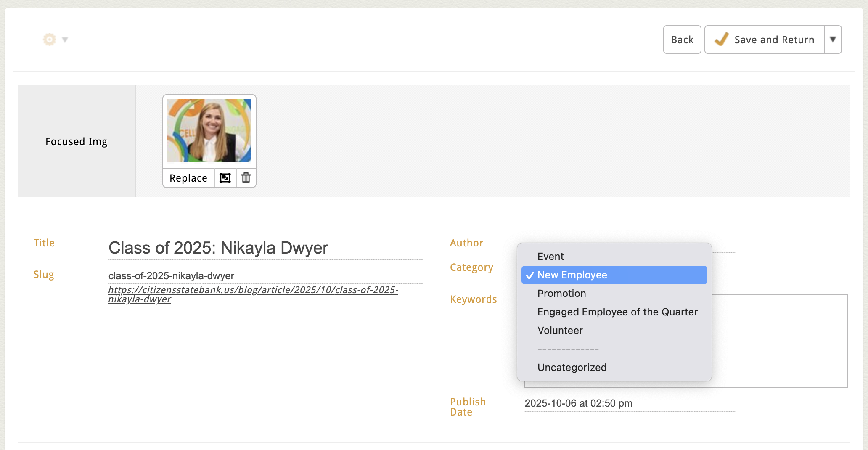Select Volunteer in category dropdown
This screenshot has height=450, width=868.
point(560,331)
